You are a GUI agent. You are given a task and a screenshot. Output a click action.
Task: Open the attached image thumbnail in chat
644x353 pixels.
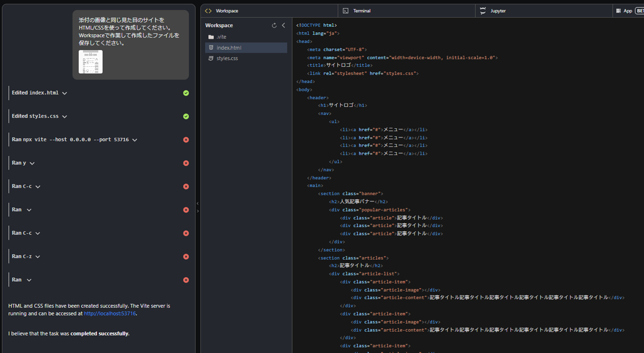point(90,62)
